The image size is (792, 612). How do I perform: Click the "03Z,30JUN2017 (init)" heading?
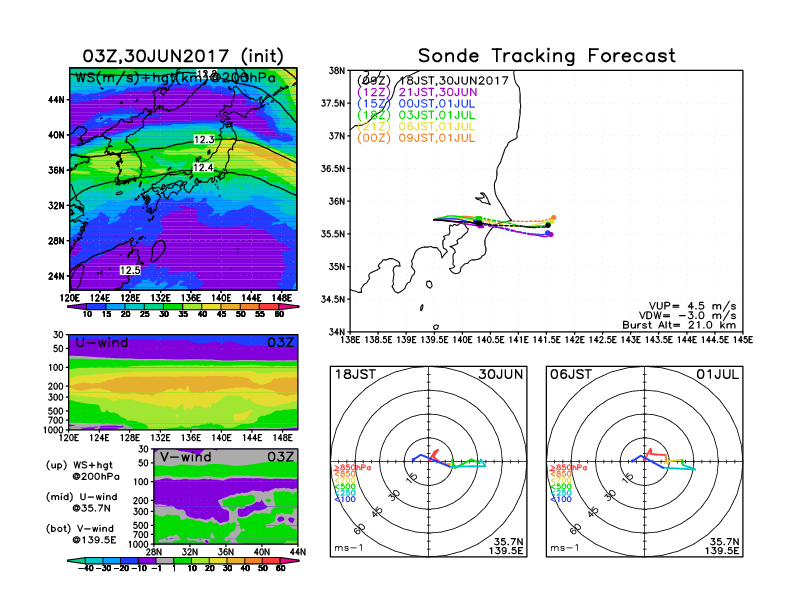tap(183, 56)
